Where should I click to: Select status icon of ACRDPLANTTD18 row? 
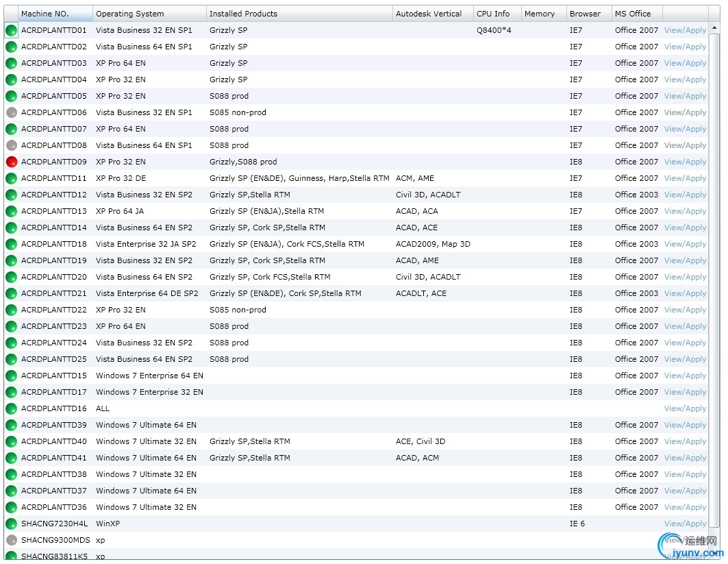[11, 245]
